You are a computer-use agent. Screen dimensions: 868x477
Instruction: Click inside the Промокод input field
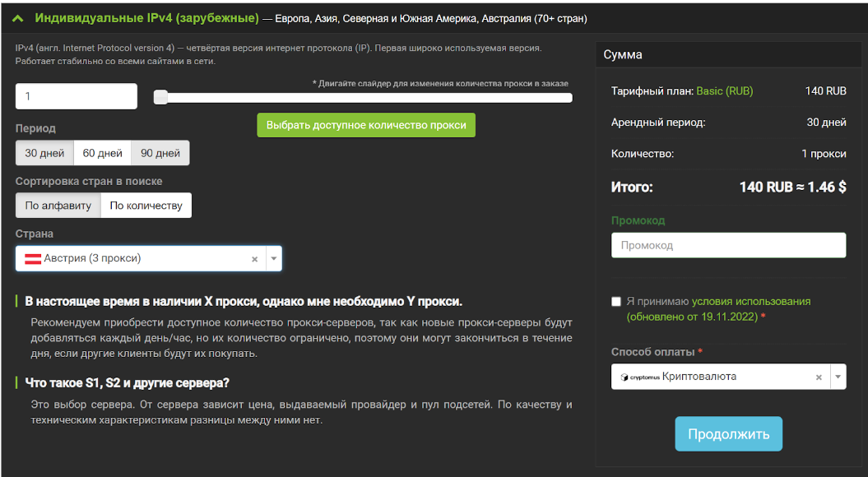[727, 244]
